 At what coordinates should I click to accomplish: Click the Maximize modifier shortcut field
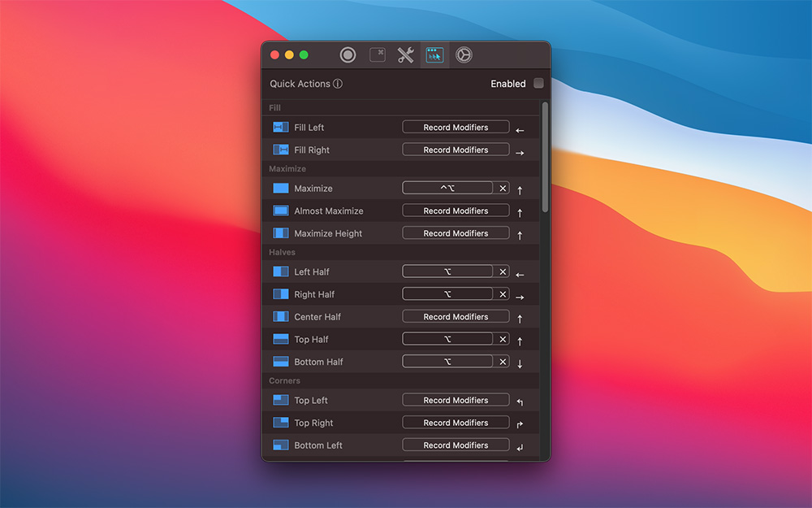pos(447,189)
